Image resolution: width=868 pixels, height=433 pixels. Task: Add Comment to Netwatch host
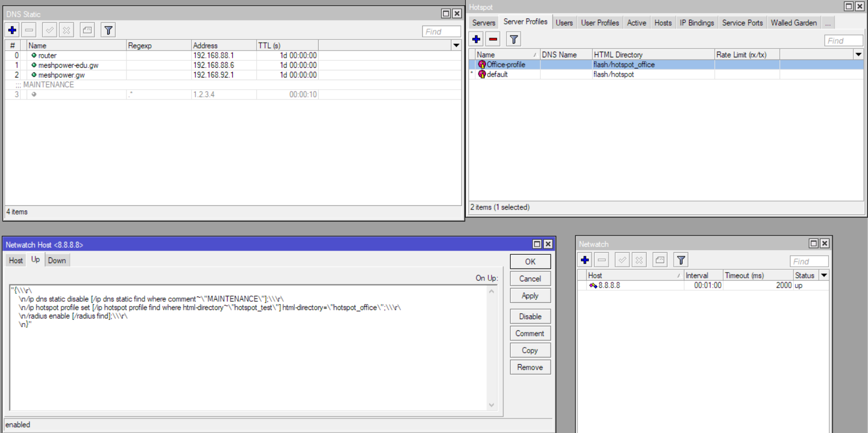pos(530,333)
